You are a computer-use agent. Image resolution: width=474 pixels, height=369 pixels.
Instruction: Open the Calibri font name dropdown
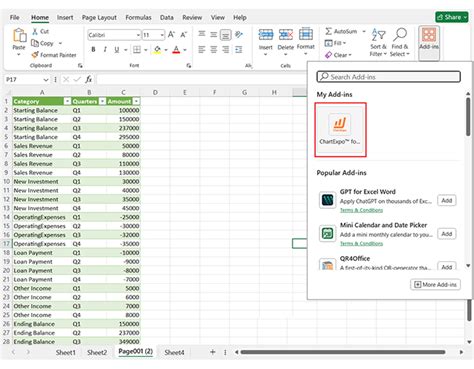(x=138, y=35)
